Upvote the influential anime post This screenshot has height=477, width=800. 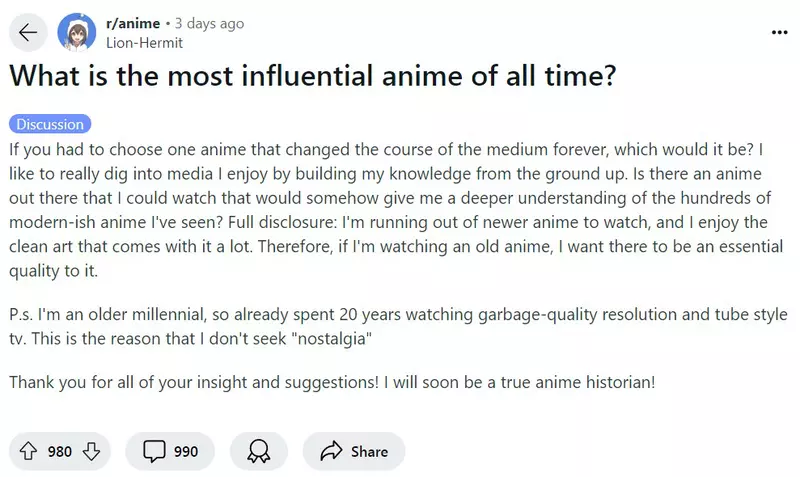(x=28, y=451)
